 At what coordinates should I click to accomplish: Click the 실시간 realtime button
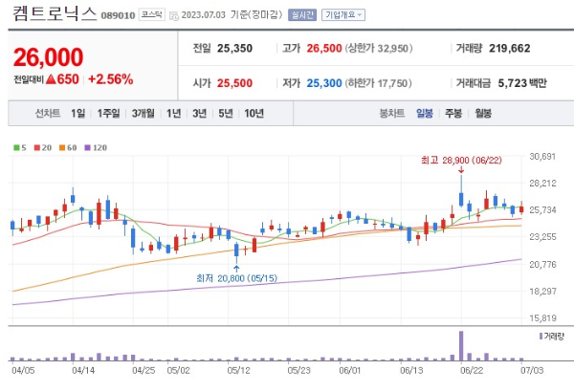(x=302, y=15)
